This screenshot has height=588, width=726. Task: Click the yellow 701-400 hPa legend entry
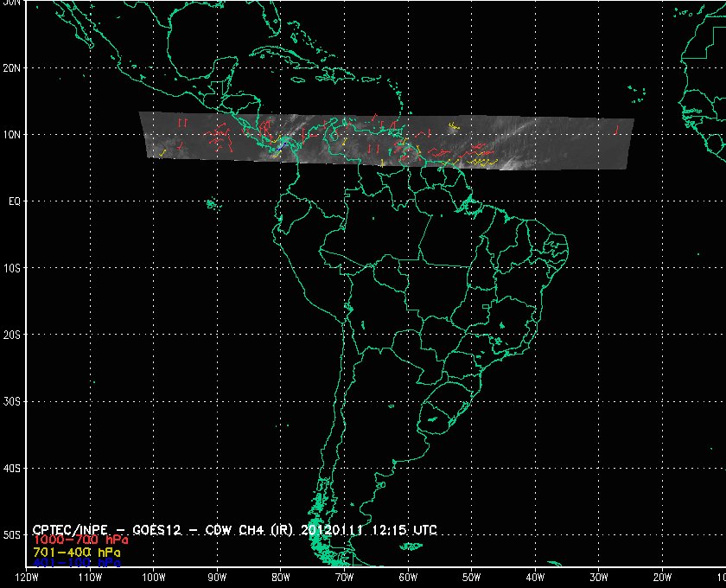tap(77, 553)
